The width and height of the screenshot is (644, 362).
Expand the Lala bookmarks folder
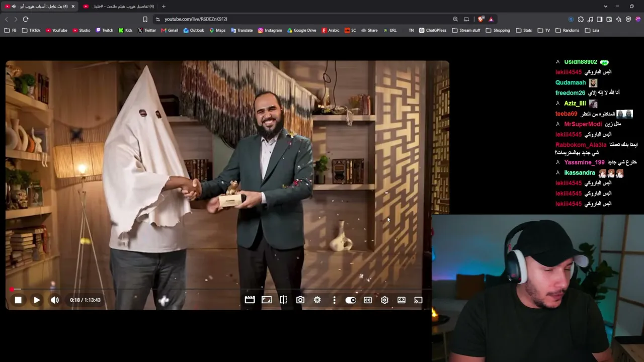pos(592,30)
